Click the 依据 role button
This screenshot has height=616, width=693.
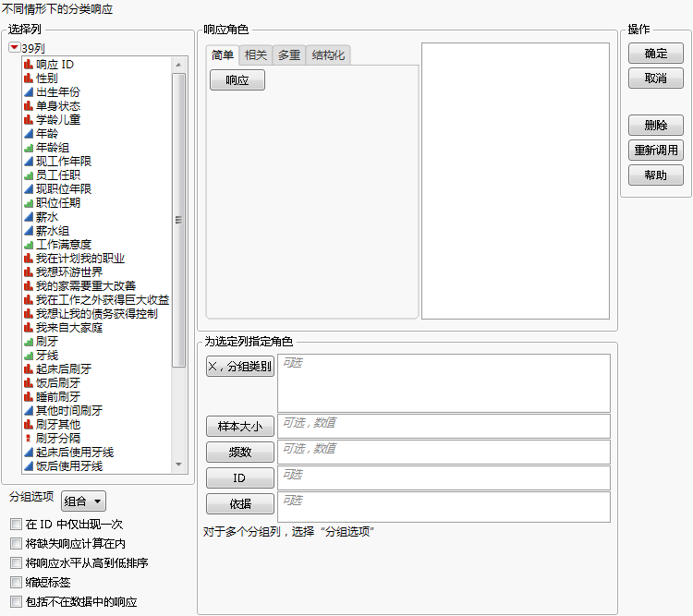[x=240, y=503]
